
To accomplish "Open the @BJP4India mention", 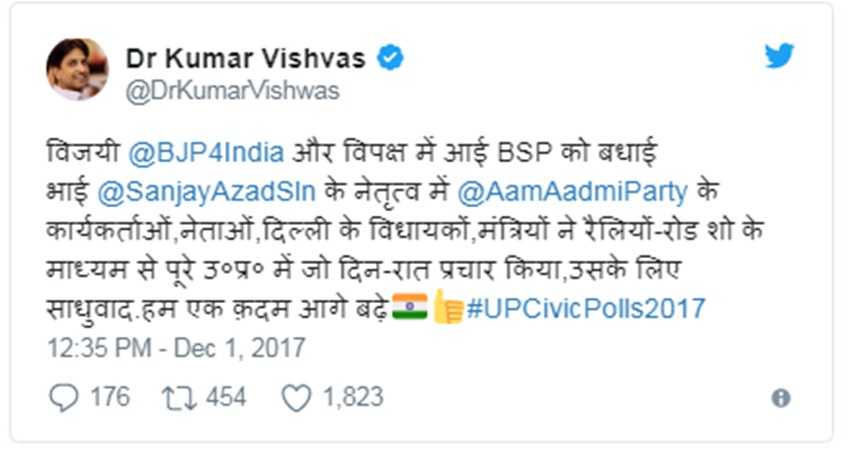I will pyautogui.click(x=208, y=157).
